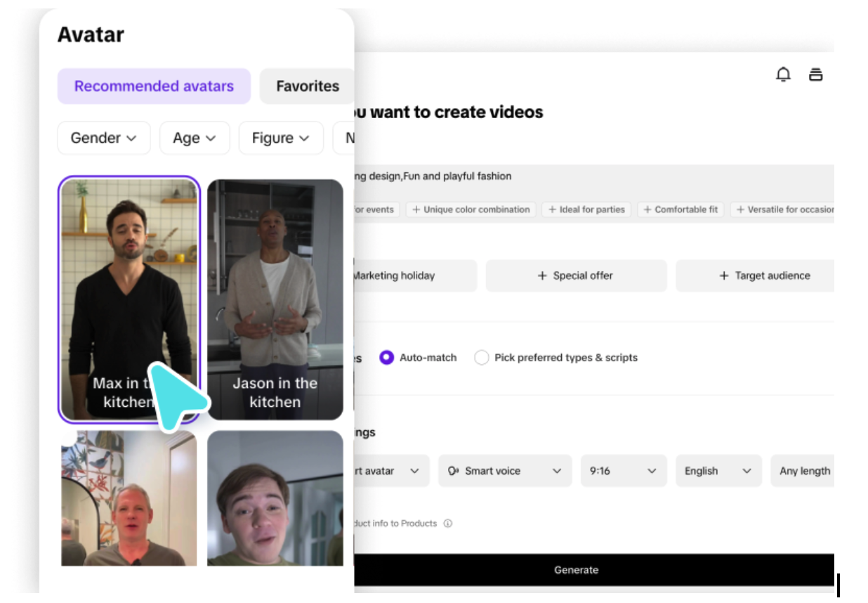Click the info icon beside Products text
The height and width of the screenshot is (603, 868).
[x=448, y=524]
